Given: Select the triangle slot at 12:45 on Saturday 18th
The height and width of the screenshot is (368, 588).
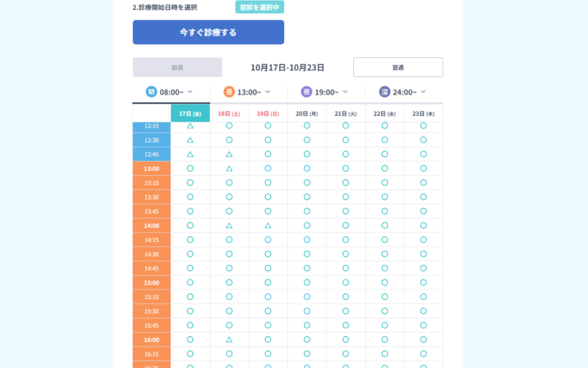Looking at the screenshot, I should click(229, 154).
